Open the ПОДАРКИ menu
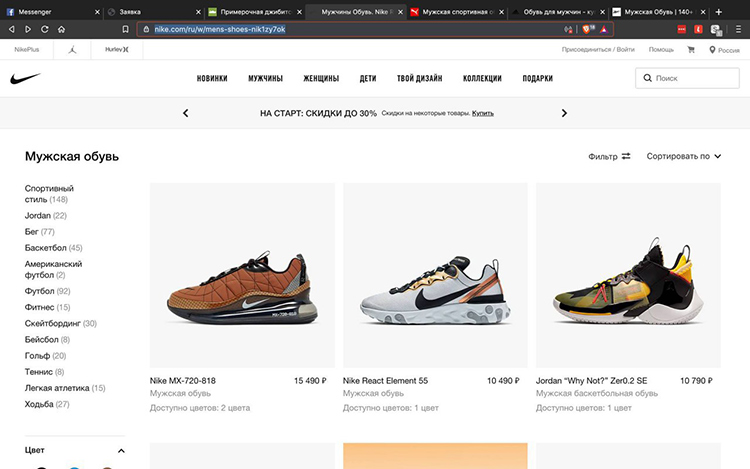Screen dimensions: 750x469 tap(538, 78)
